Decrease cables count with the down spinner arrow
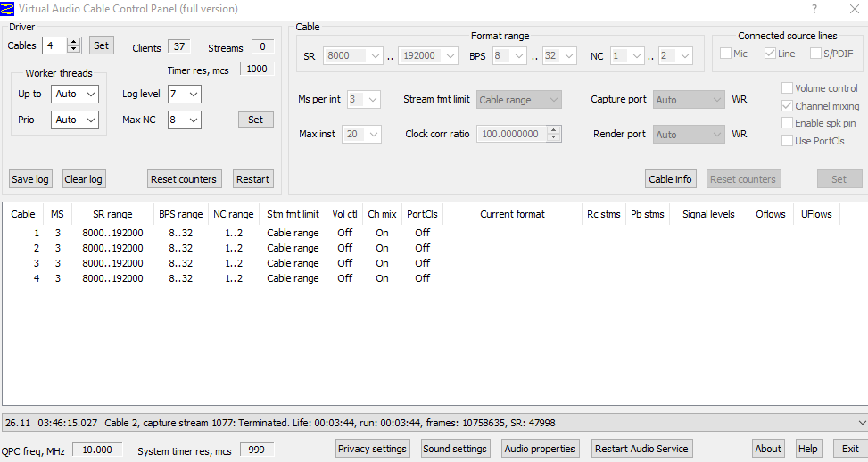 pos(74,49)
